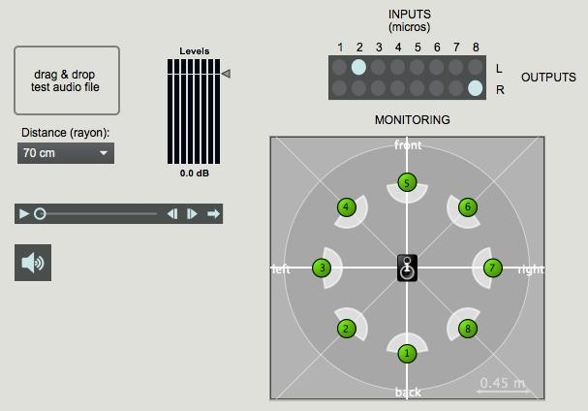This screenshot has width=588, height=411.
Task: Toggle input 8 to L output
Action: pos(476,67)
